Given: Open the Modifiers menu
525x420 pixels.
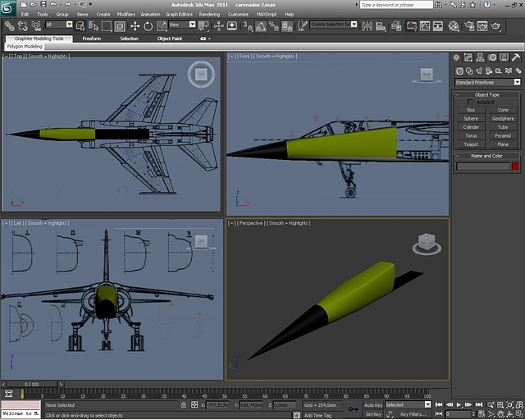Looking at the screenshot, I should click(126, 15).
